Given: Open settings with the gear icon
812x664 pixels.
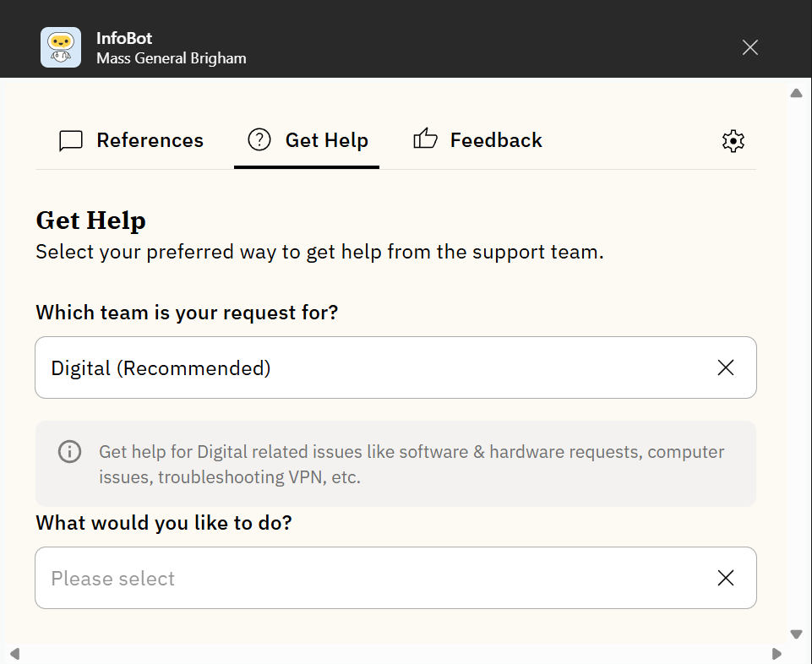Looking at the screenshot, I should click(x=733, y=141).
